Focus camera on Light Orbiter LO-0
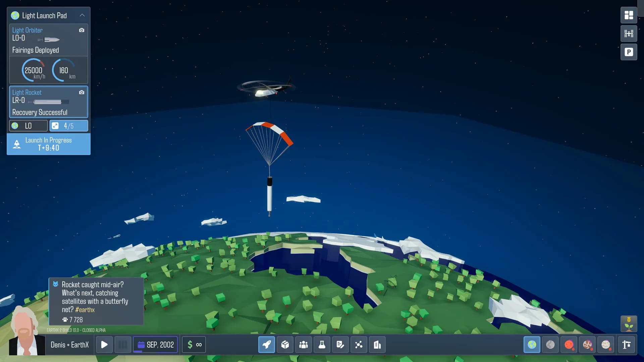The height and width of the screenshot is (362, 644). point(82,30)
